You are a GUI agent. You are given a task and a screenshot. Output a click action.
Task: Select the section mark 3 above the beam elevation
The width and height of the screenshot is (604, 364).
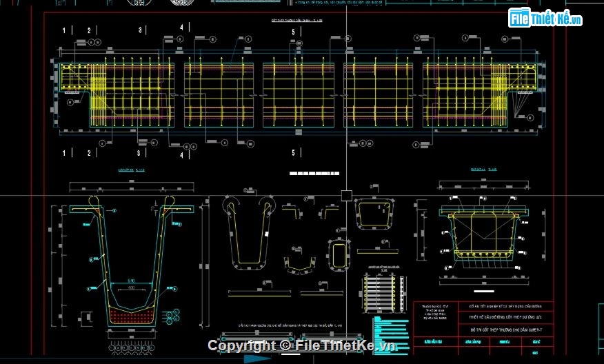140,30
